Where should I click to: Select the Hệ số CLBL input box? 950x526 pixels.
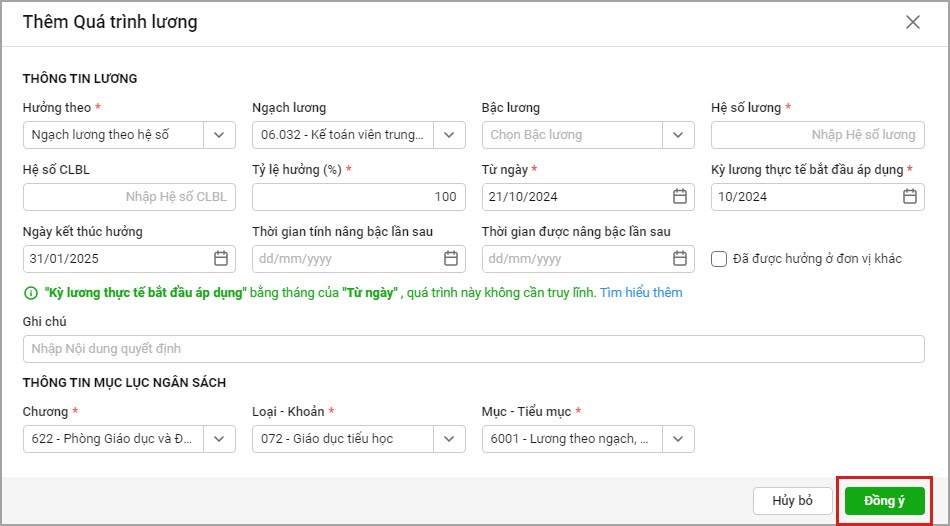coord(129,197)
